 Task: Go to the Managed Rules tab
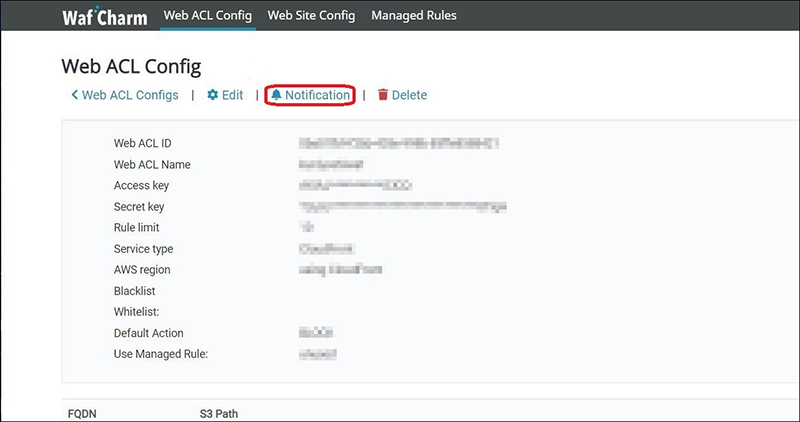point(414,16)
